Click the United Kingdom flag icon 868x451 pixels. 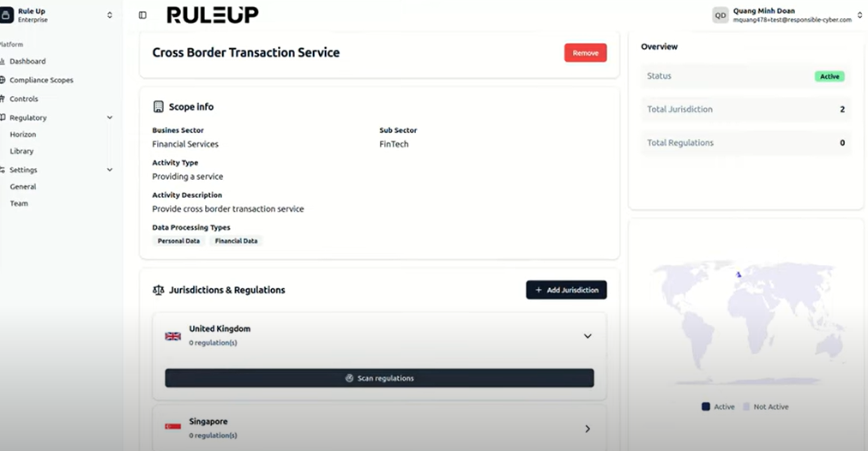(172, 336)
